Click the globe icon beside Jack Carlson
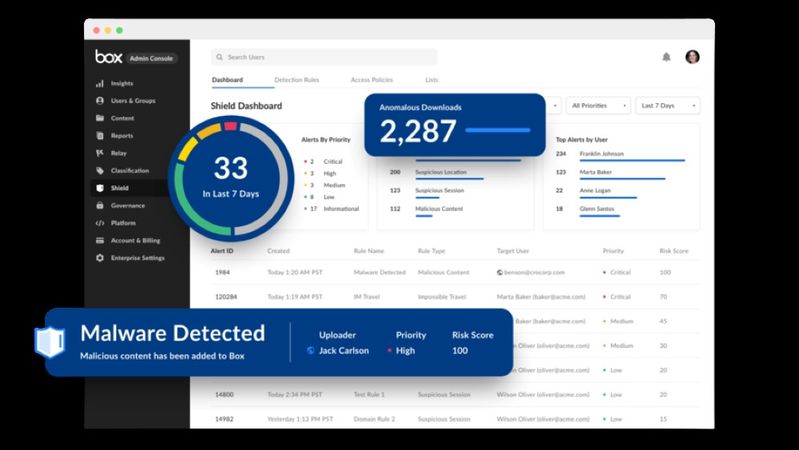The height and width of the screenshot is (450, 799). [310, 351]
